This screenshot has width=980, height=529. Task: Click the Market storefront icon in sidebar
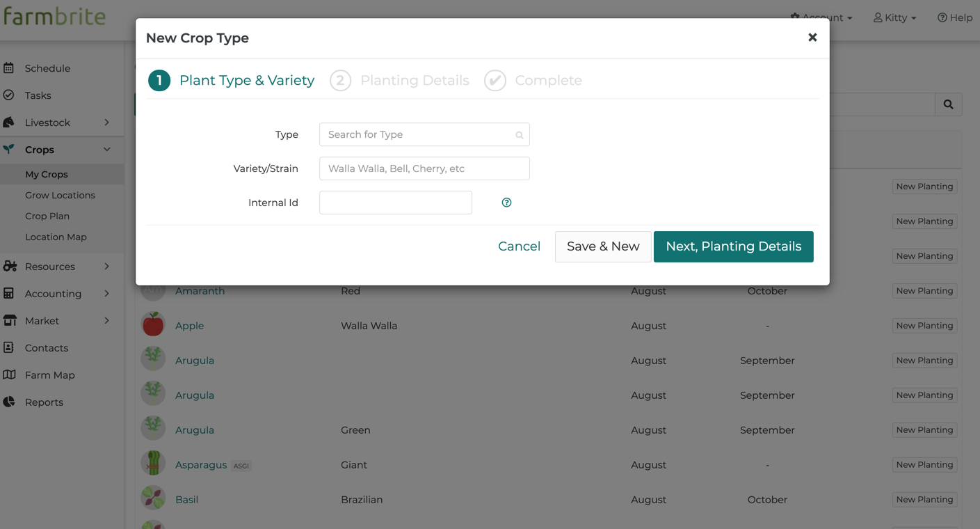point(9,321)
